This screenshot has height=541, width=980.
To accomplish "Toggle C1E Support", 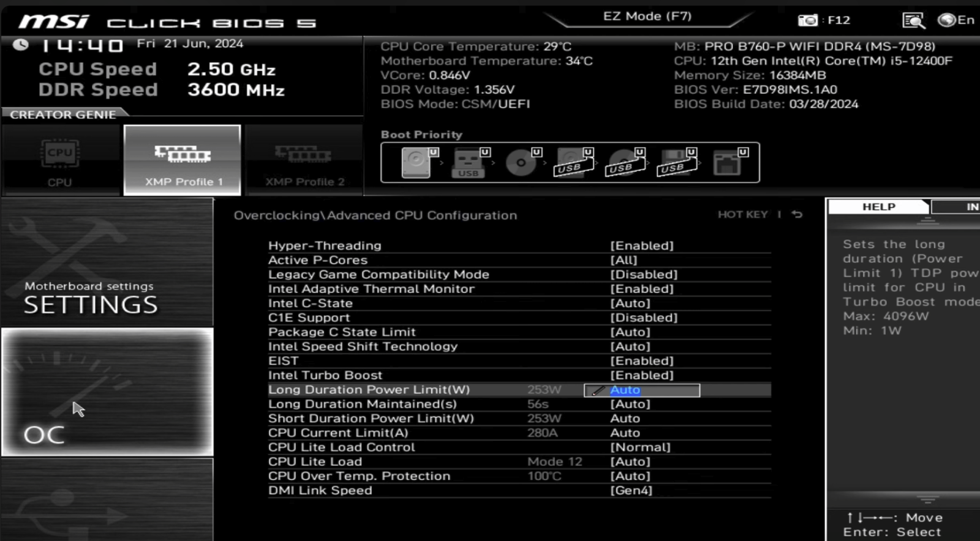I will (x=519, y=318).
